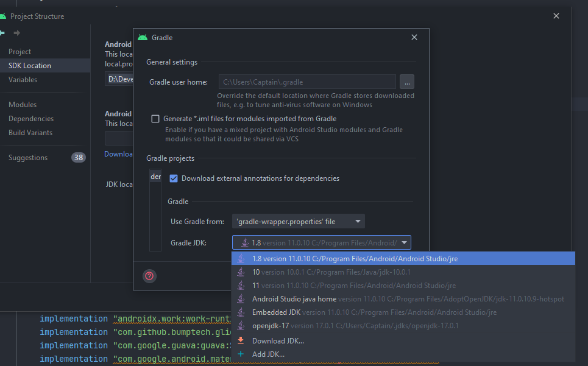Image resolution: width=588 pixels, height=366 pixels.
Task: Enable Generate *.iml files checkbox
Action: pyautogui.click(x=155, y=119)
